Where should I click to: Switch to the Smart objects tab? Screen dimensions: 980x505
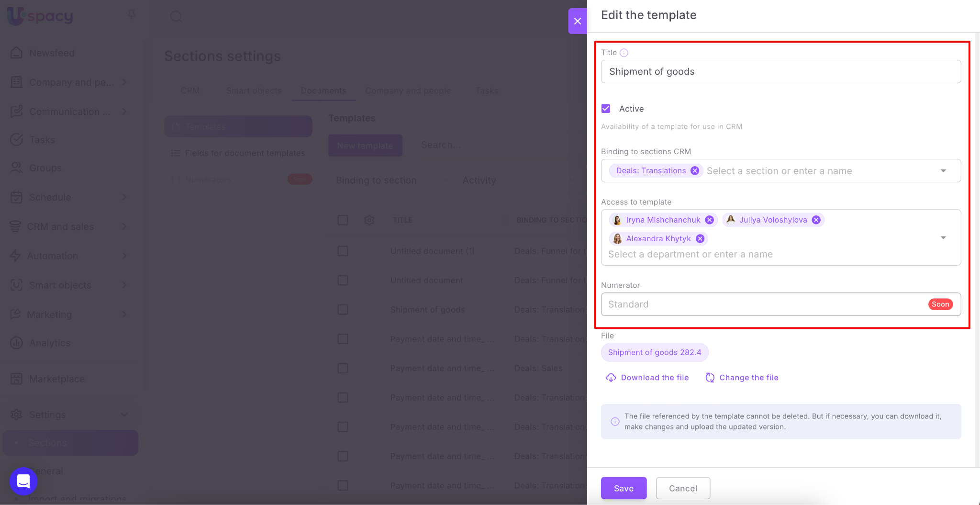[x=254, y=90]
